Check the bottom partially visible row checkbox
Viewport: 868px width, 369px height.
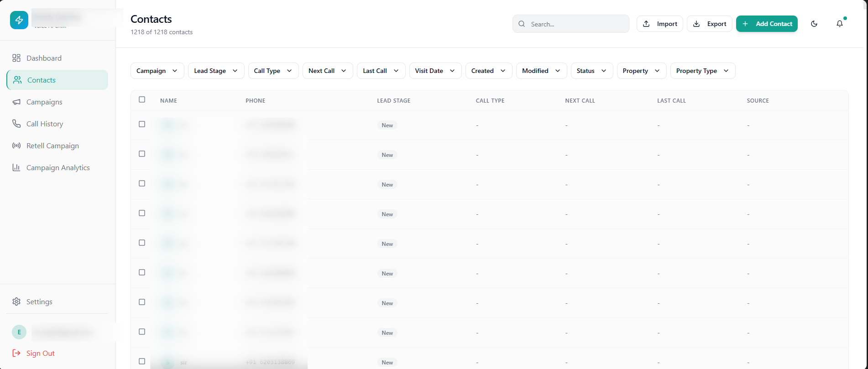coord(142,361)
